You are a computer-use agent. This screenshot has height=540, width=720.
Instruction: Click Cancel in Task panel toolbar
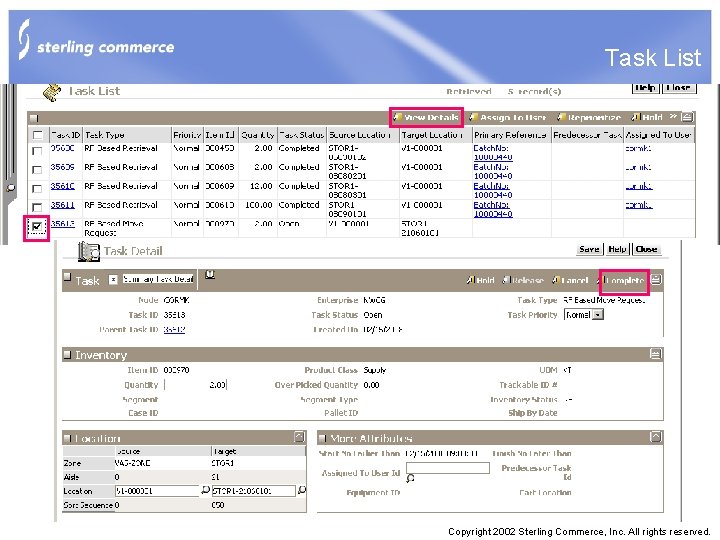570,280
